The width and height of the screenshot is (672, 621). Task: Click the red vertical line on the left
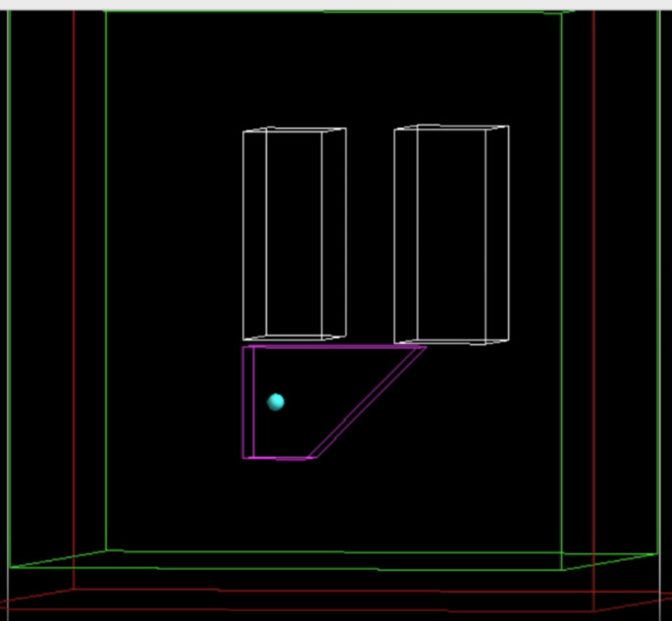click(x=74, y=294)
